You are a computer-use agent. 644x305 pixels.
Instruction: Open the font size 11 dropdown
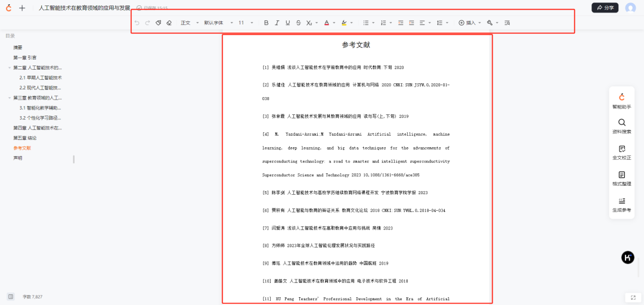(x=246, y=23)
